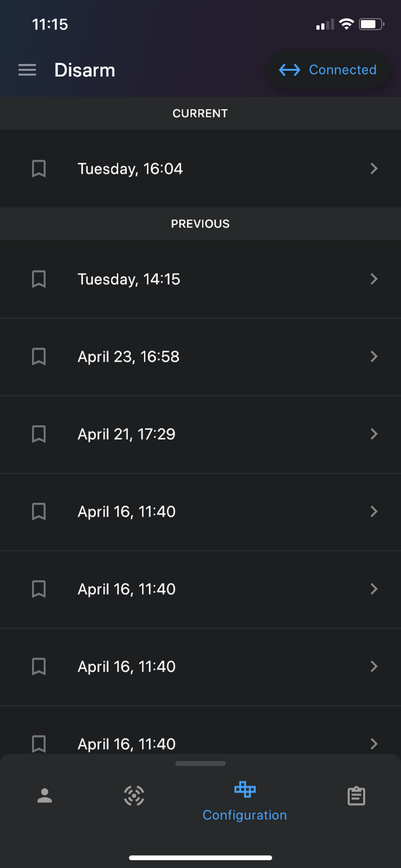Image resolution: width=401 pixels, height=868 pixels.
Task: Tap the Connected status button
Action: (x=328, y=70)
